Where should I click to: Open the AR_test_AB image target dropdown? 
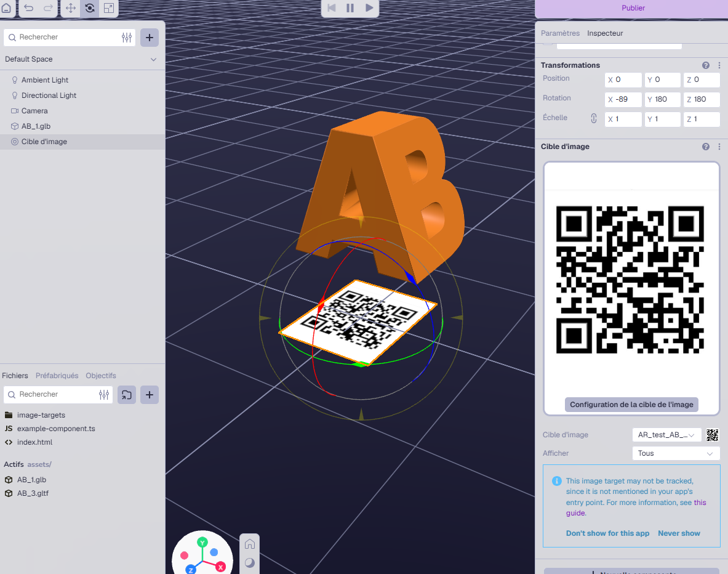[666, 435]
